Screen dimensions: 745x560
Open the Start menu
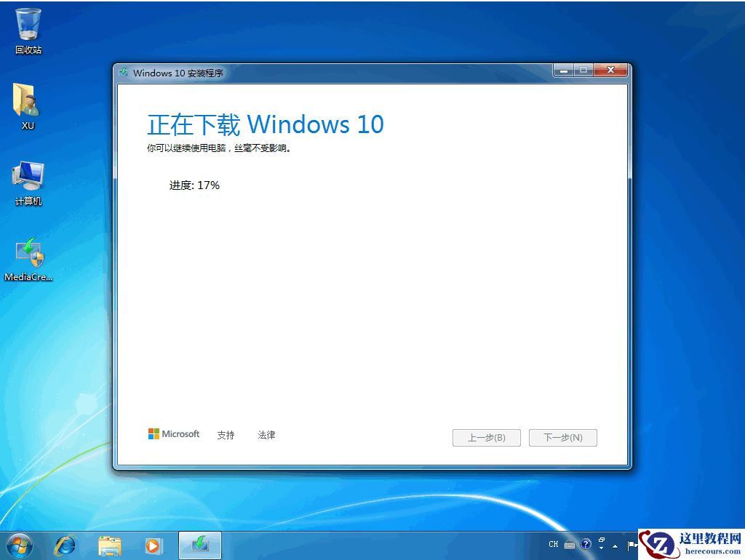point(18,545)
